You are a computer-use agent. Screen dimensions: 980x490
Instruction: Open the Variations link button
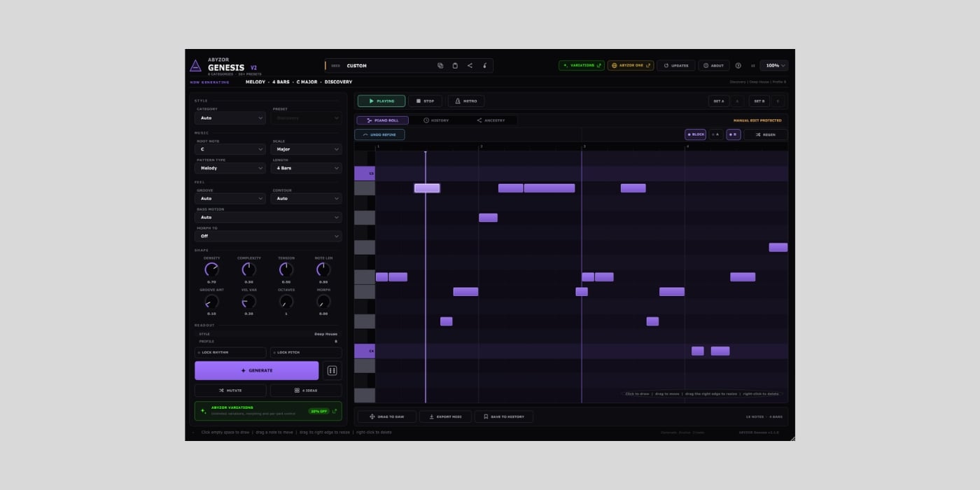coord(582,66)
